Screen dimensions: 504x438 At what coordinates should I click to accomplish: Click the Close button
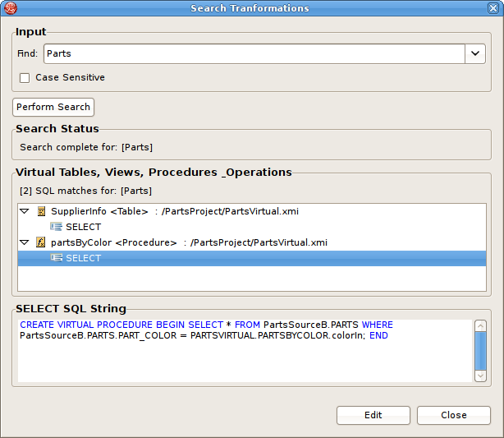[x=454, y=415]
